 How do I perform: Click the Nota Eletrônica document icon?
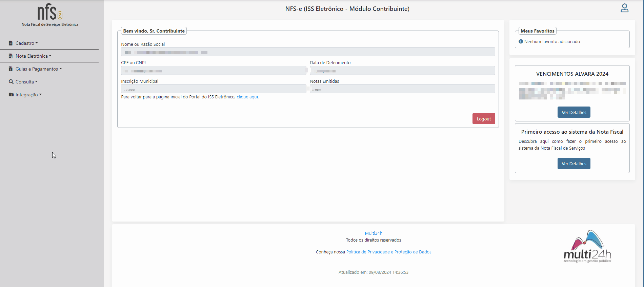(11, 56)
